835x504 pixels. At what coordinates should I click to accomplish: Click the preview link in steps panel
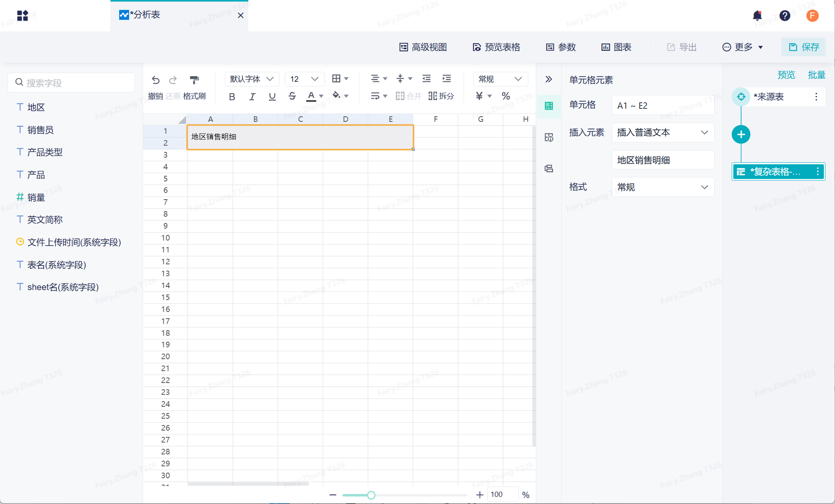point(786,75)
